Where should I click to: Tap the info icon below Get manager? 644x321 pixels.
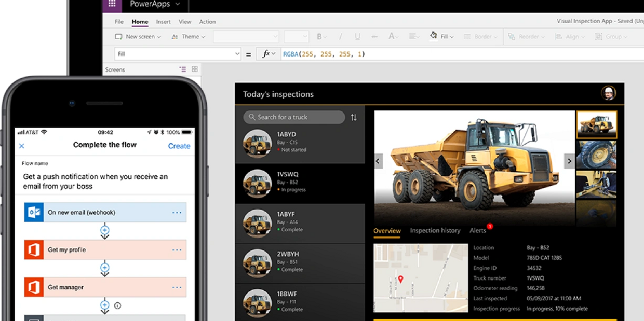(117, 305)
